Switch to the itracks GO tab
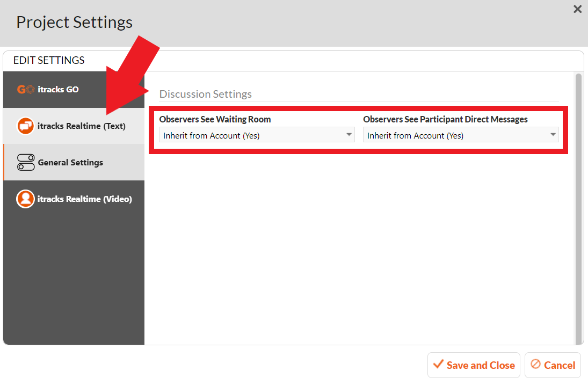The image size is (588, 385). tap(74, 90)
